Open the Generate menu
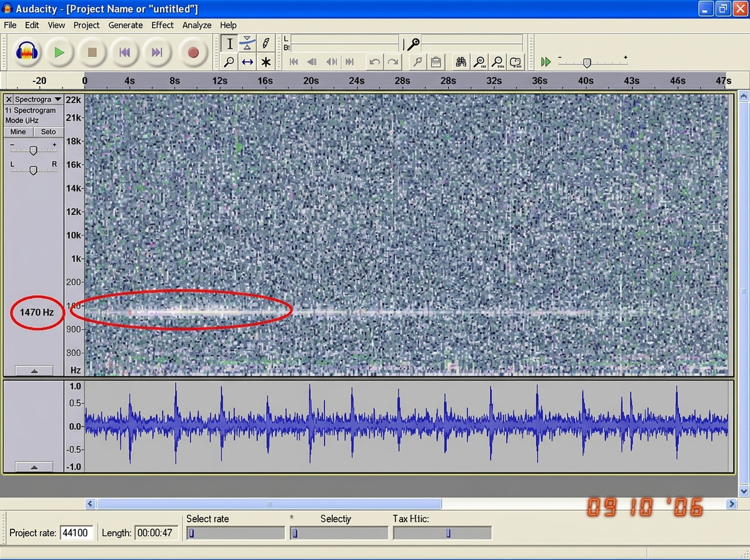Image resolution: width=750 pixels, height=560 pixels. (126, 25)
